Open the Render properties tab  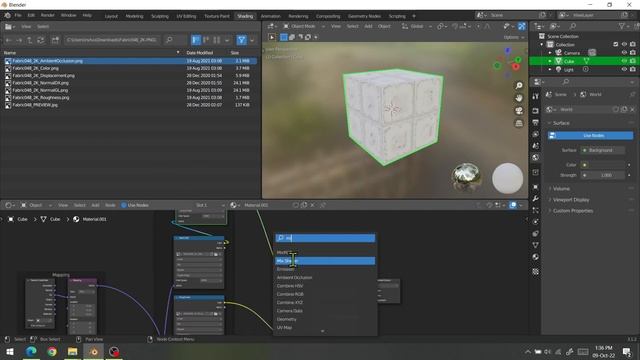536,111
